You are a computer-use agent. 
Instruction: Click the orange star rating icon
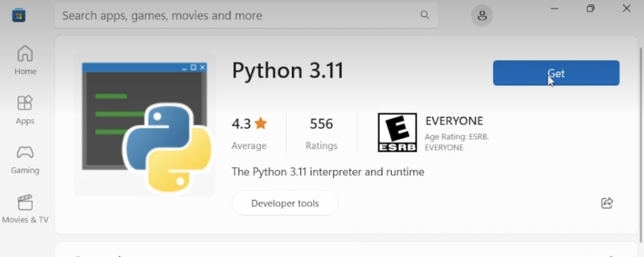click(x=261, y=123)
